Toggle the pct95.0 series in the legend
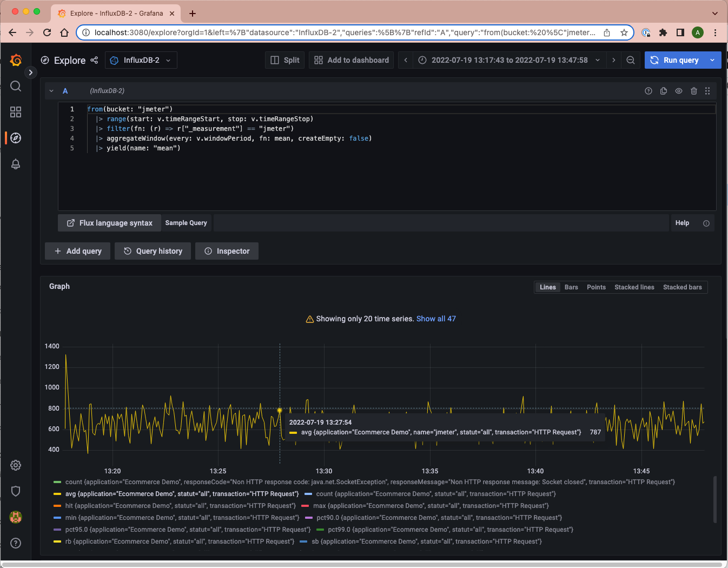 click(188, 530)
